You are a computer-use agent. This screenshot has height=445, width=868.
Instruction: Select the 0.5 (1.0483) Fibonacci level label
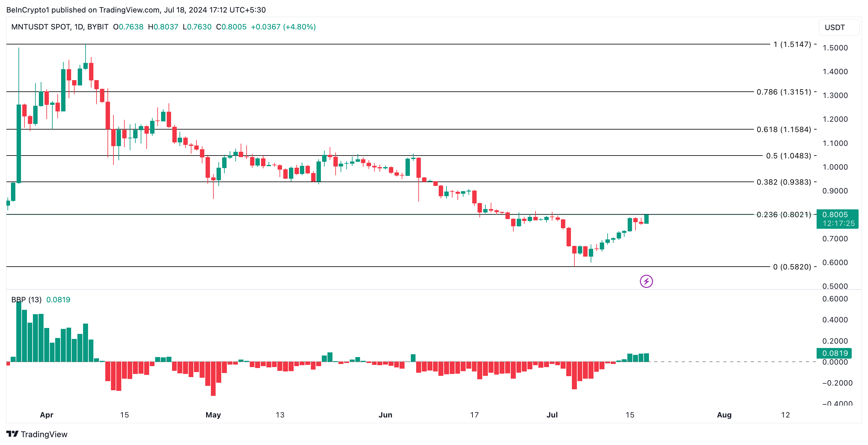[788, 156]
